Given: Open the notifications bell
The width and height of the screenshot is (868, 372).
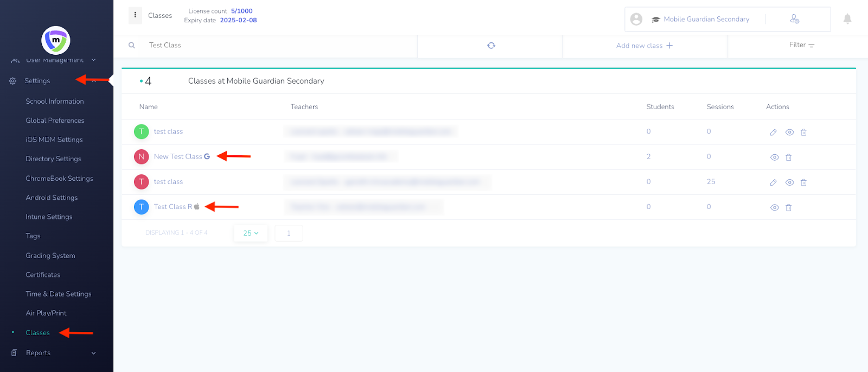Looking at the screenshot, I should pyautogui.click(x=847, y=19).
